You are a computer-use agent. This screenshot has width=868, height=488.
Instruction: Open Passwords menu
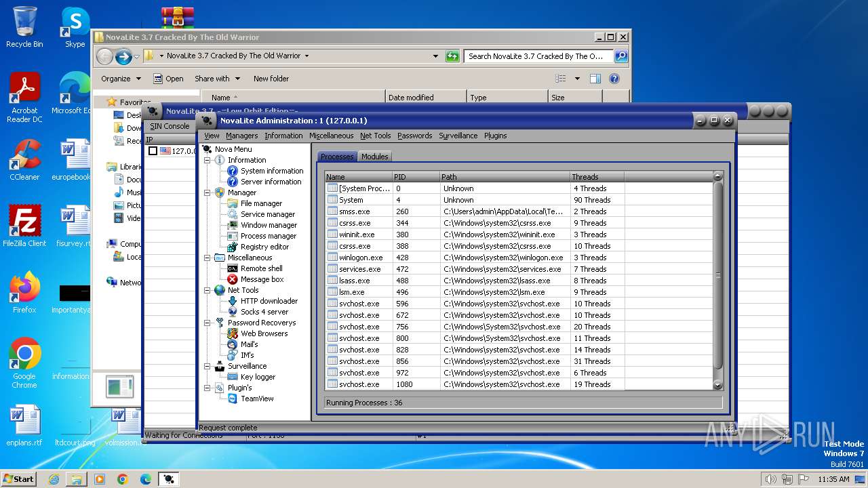pyautogui.click(x=414, y=136)
